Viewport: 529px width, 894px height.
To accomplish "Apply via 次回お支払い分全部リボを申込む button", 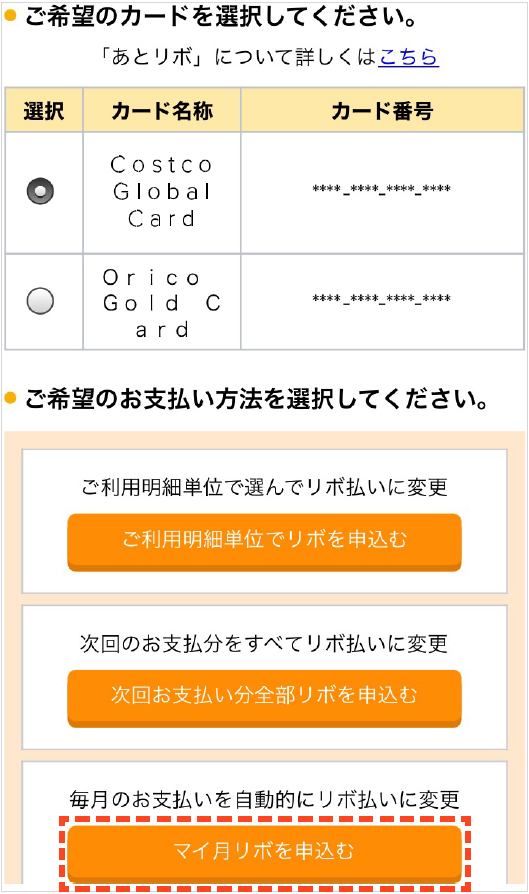I will coord(264,697).
